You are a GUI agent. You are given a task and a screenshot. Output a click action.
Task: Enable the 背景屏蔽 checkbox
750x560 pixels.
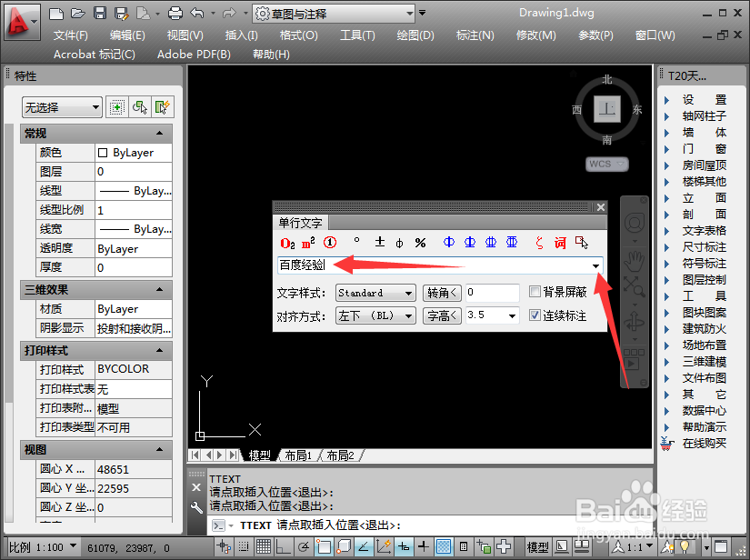click(535, 291)
